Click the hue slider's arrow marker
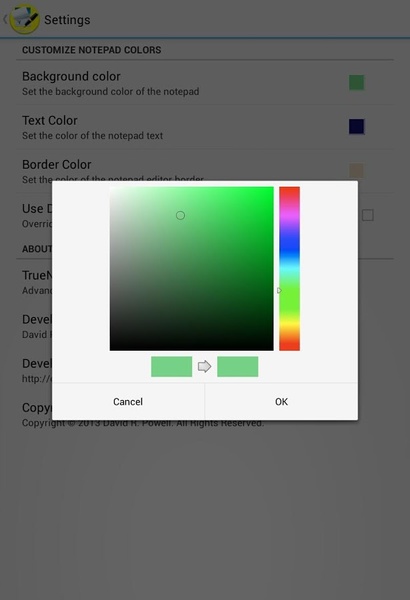This screenshot has width=410, height=600. [279, 291]
